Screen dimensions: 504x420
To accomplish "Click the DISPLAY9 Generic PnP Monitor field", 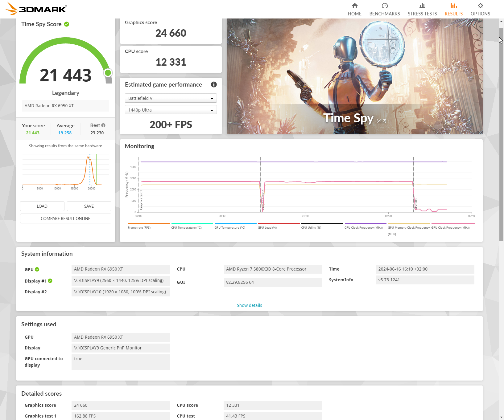I will coord(121,348).
